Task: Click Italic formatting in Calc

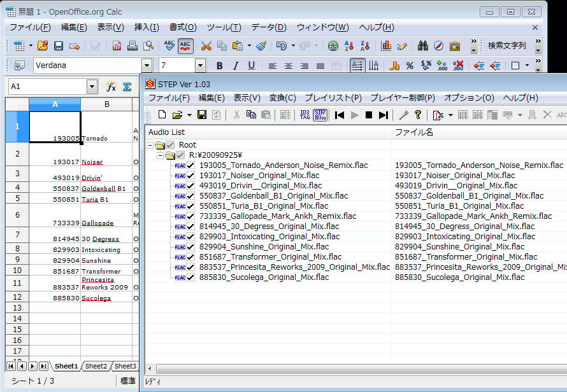Action: 236,66
